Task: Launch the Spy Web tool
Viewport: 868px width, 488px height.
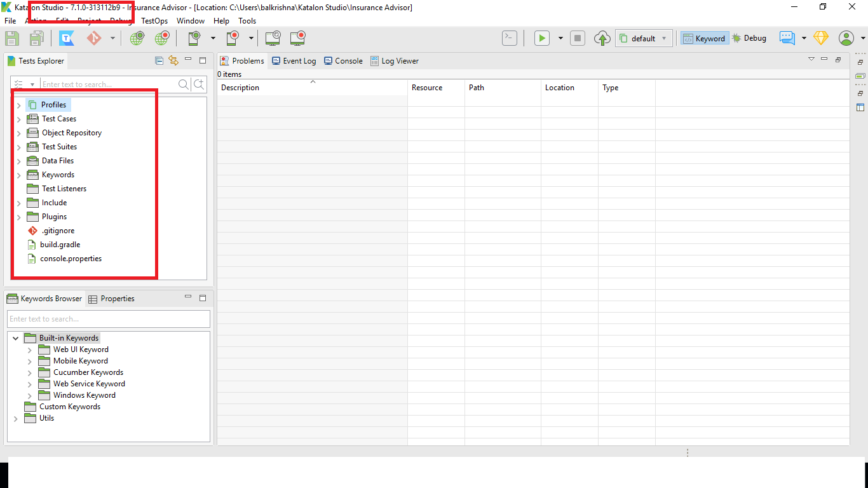Action: (x=137, y=38)
